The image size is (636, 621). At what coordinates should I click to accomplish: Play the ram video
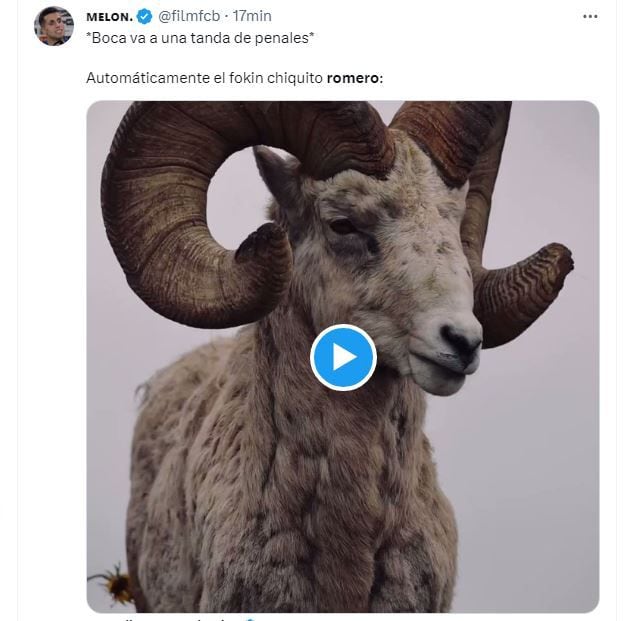pos(343,357)
